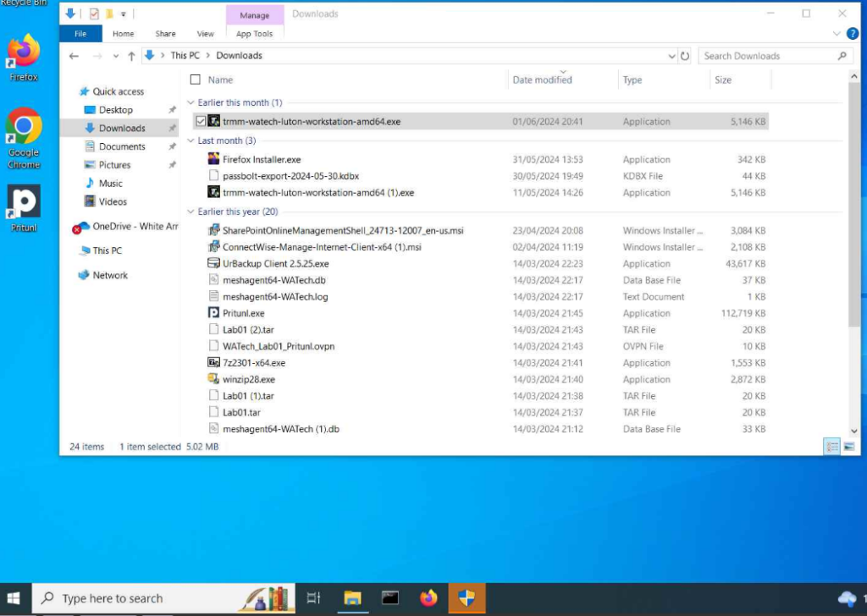This screenshot has height=616, width=867.
Task: Open Firefox from the desktop shortcut
Action: 24,58
